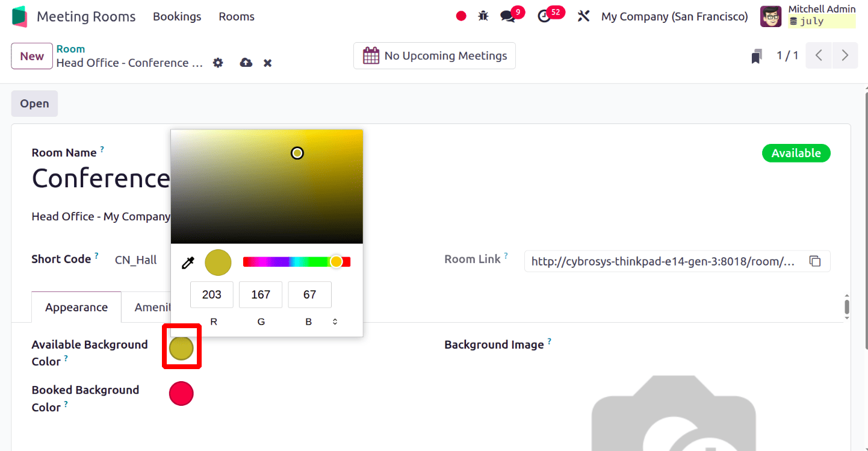868x451 pixels.
Task: Click the Room Link URL field
Action: 663,261
